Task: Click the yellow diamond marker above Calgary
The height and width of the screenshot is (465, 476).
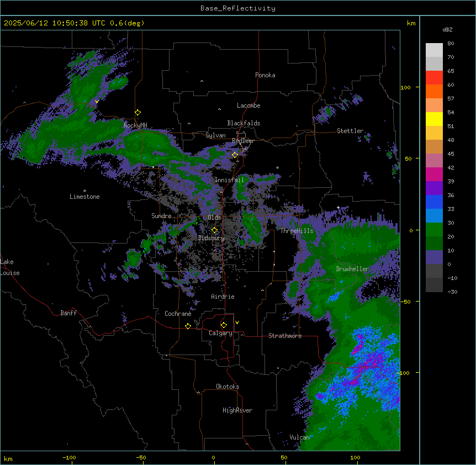Action: (x=224, y=325)
